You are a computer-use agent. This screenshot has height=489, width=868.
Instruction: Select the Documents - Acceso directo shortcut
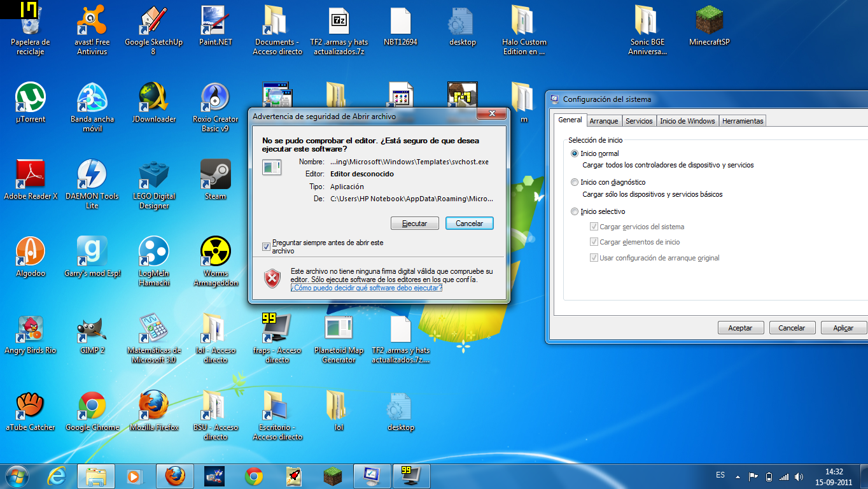point(277,31)
